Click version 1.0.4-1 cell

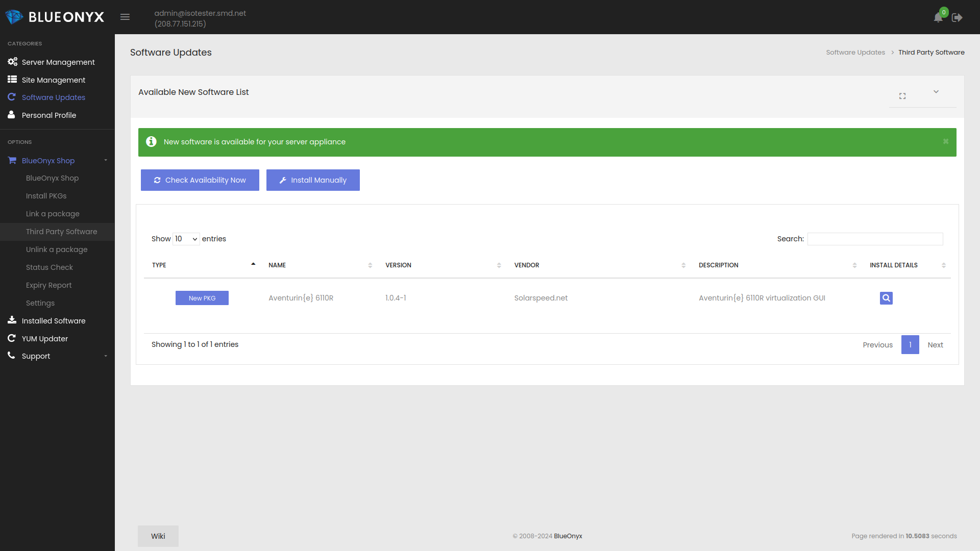coord(396,298)
